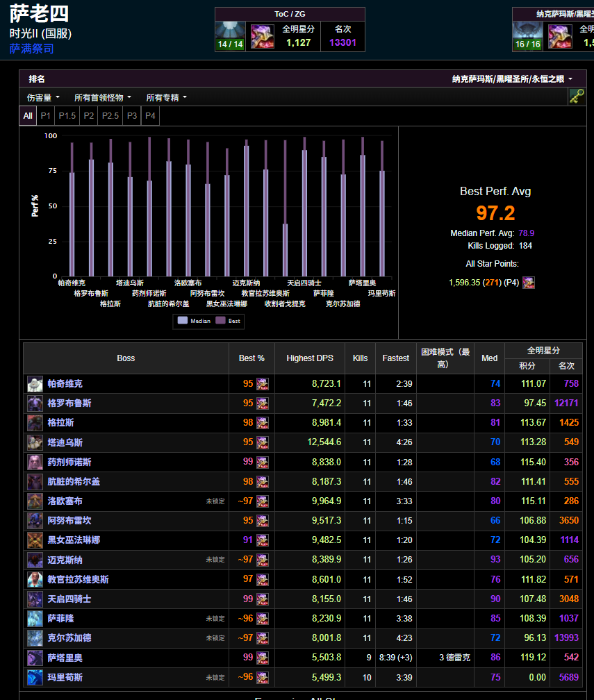Toggle the Best series in chart legend

[x=228, y=321]
